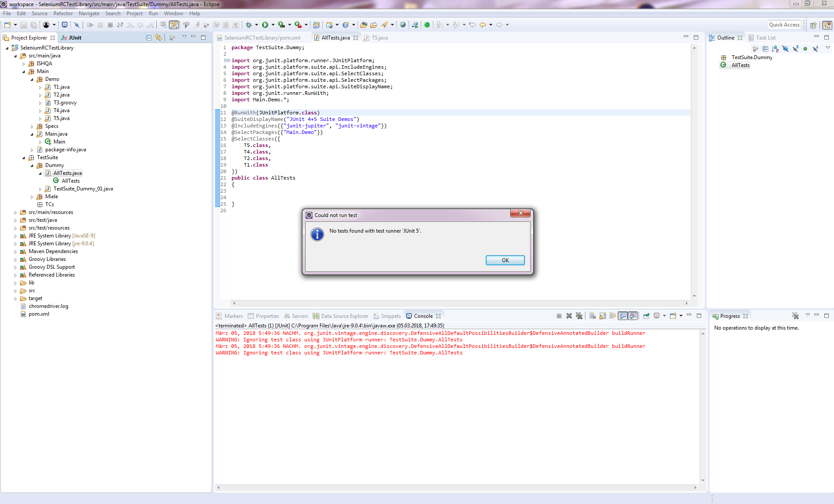Switch to the JUnit view tab
The height and width of the screenshot is (504, 834).
(71, 38)
